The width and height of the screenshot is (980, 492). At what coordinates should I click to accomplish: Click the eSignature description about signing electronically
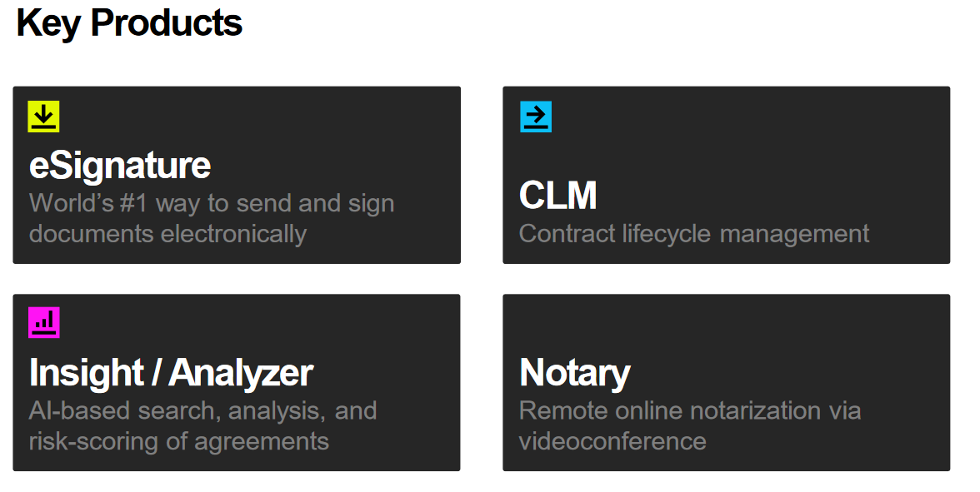tap(212, 218)
